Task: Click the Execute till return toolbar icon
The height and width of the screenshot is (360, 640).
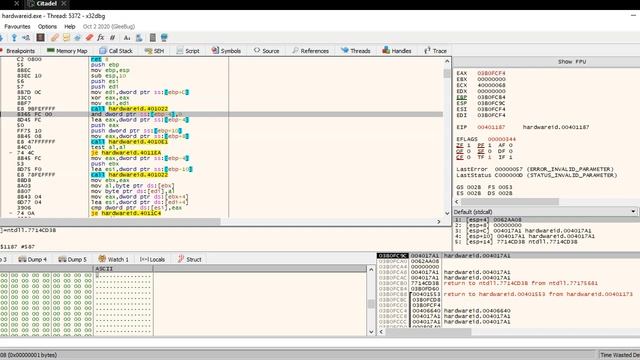Action: (x=14, y=38)
